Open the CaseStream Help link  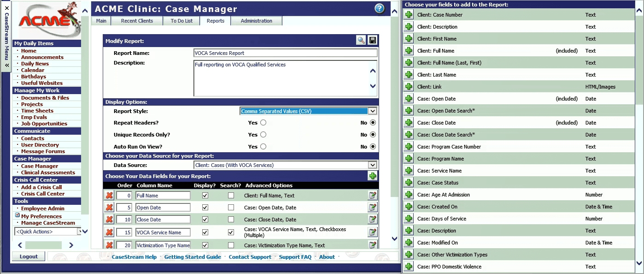point(134,257)
